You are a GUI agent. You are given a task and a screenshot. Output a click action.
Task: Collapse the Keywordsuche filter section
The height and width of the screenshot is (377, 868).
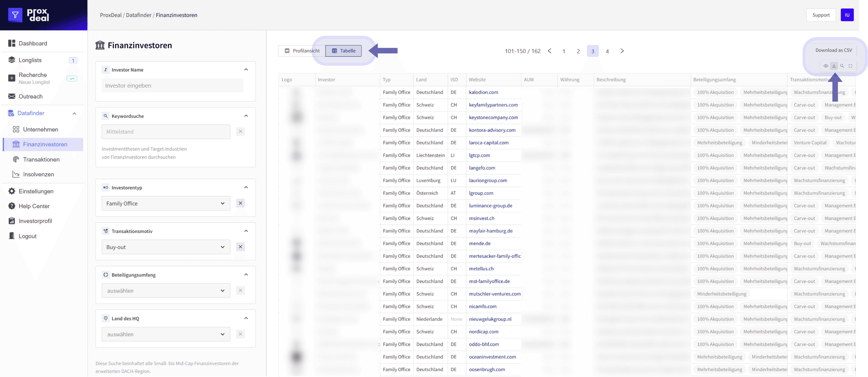[x=246, y=116]
